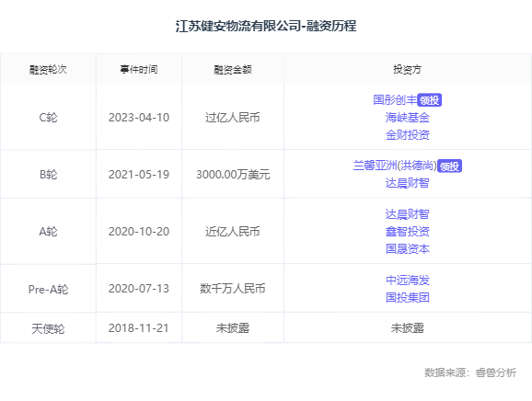The width and height of the screenshot is (532, 401).
Task: Open the 金财投资 investor link
Action: (408, 135)
